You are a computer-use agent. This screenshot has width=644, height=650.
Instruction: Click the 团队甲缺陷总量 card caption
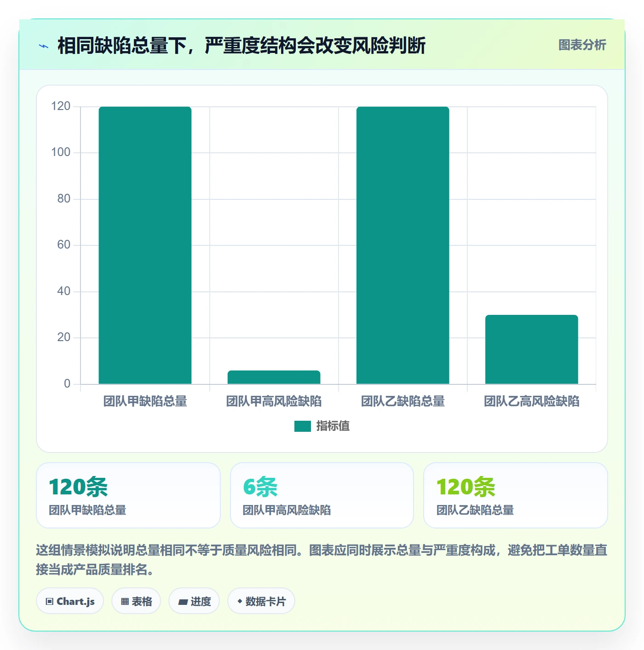tap(87, 510)
